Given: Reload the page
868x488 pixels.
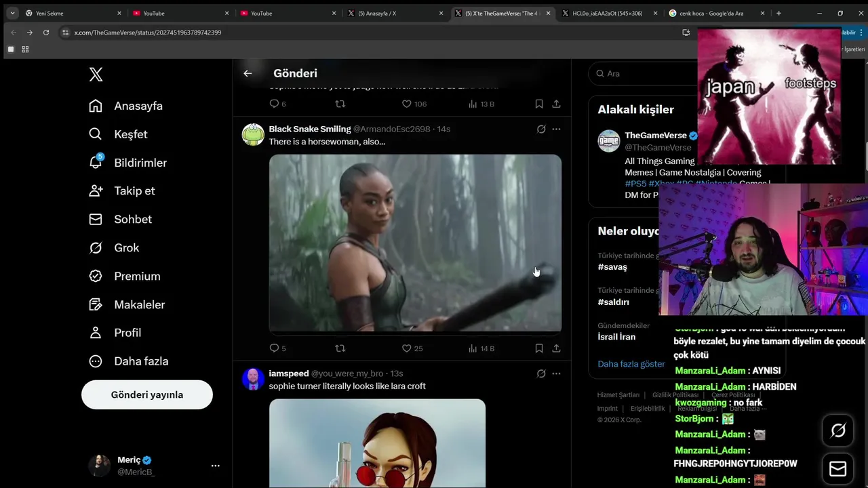Looking at the screenshot, I should point(46,33).
